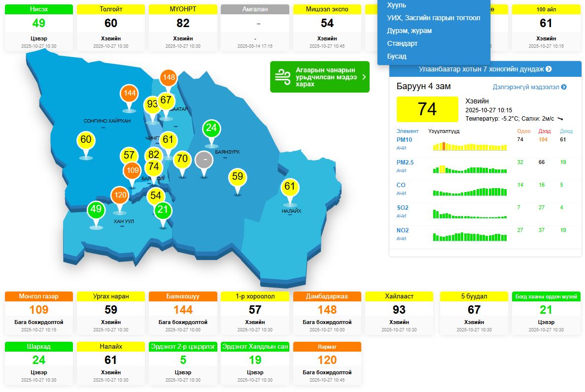Click the orange 148 map marker

click(169, 77)
